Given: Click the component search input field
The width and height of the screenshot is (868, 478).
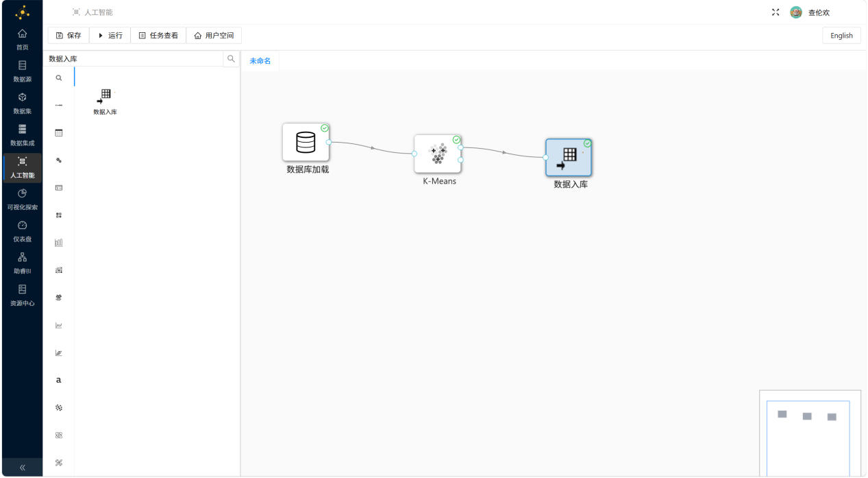Looking at the screenshot, I should (x=134, y=59).
